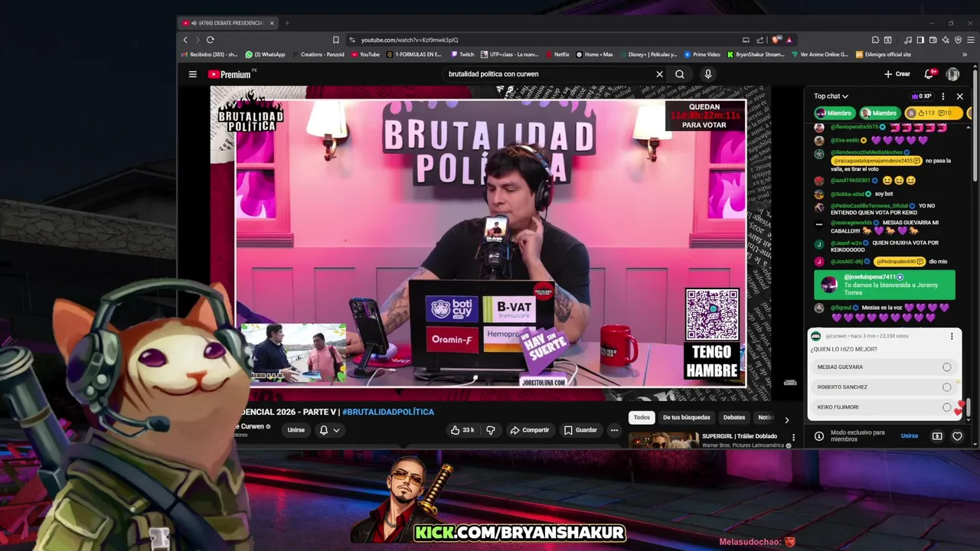Click Crear create button

(897, 74)
